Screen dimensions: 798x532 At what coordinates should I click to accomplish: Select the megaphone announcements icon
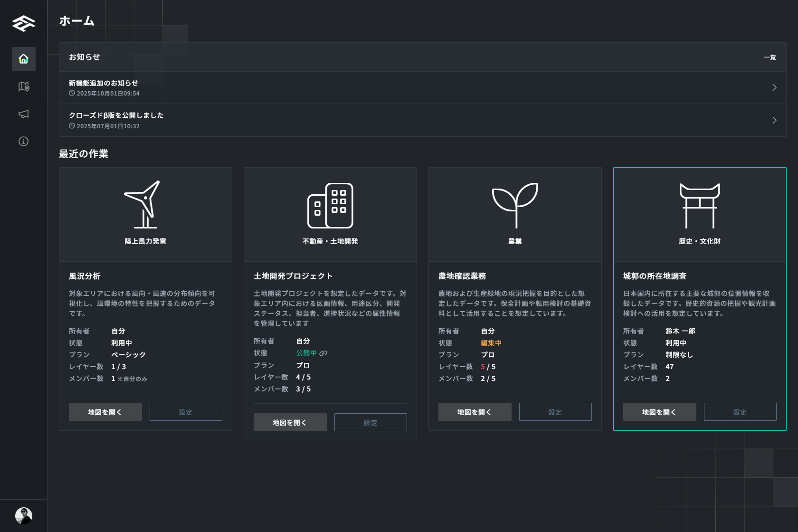[23, 114]
